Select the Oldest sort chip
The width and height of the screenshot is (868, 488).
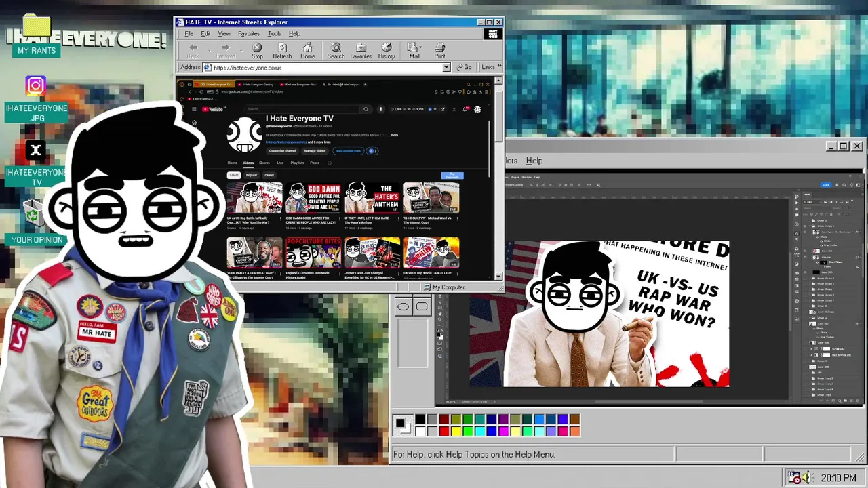(269, 175)
